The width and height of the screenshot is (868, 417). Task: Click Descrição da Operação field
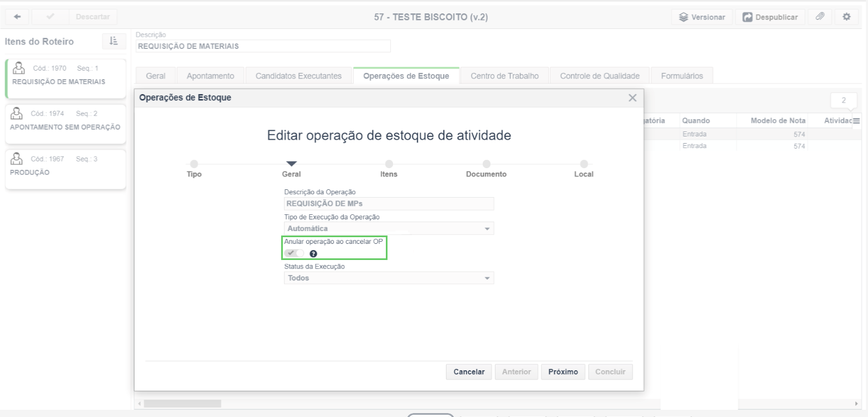pos(389,204)
